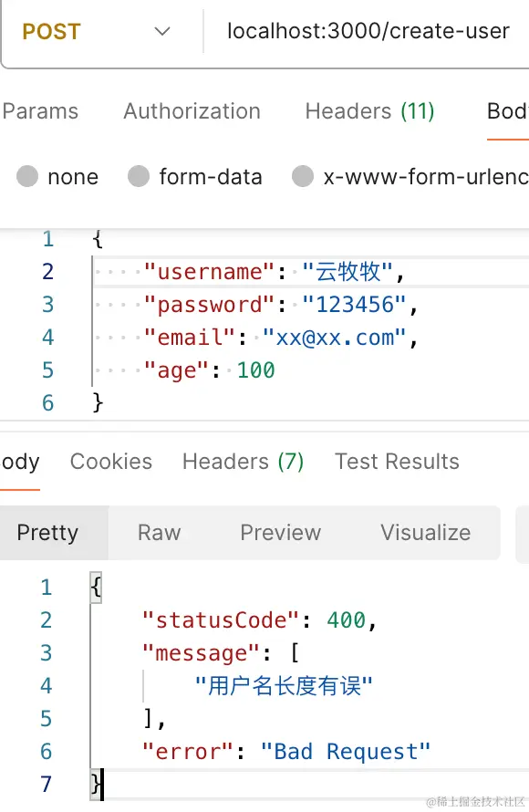Collapse the response JSON opening brace
Screen dimensions: 529x812
point(96,588)
